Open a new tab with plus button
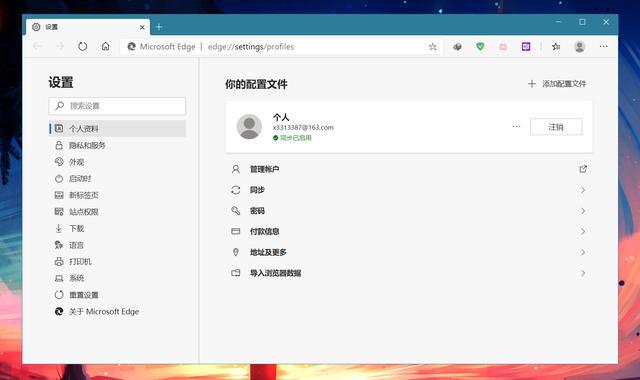The image size is (640, 380). pyautogui.click(x=159, y=27)
